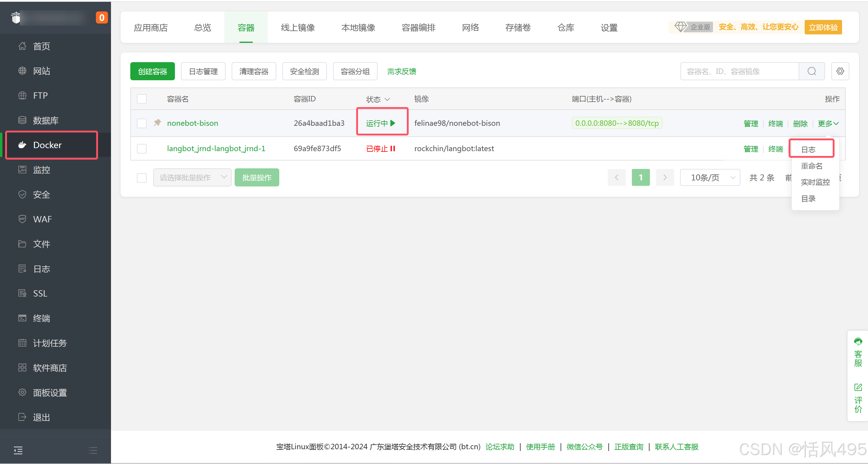868x464 pixels.
Task: Focus the container search input field
Action: pos(739,72)
